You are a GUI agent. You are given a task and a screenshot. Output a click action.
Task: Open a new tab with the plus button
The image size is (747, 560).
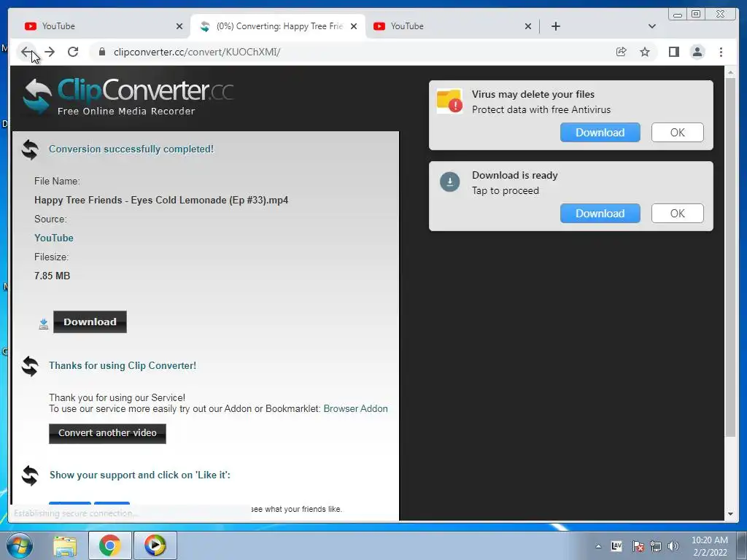(x=555, y=26)
